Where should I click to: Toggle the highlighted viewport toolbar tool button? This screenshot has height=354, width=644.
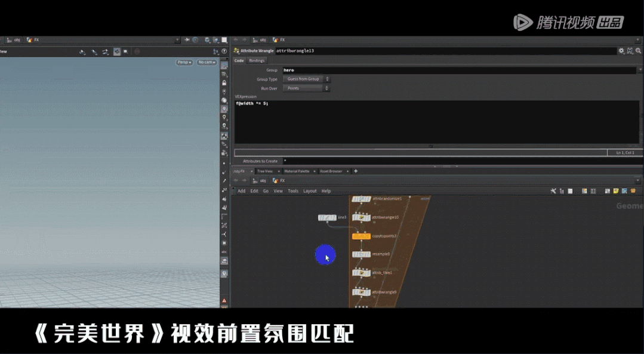point(116,52)
